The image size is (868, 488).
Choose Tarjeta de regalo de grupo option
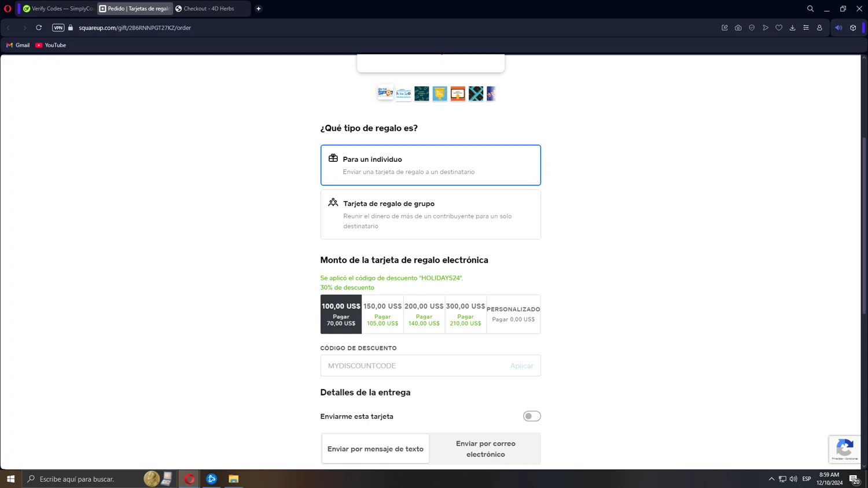pyautogui.click(x=431, y=215)
